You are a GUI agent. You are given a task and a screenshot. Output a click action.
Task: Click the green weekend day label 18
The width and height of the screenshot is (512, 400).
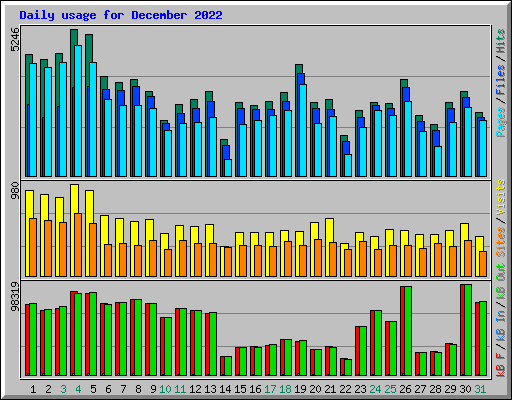tap(285, 389)
